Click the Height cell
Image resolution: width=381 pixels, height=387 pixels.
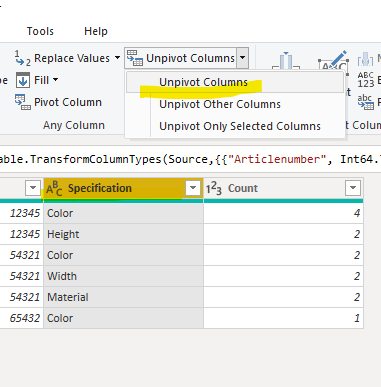click(x=123, y=234)
